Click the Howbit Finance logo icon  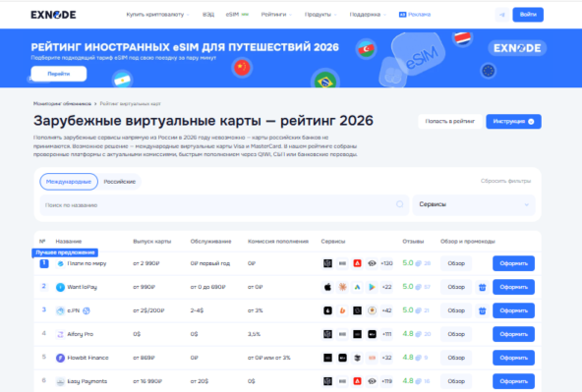click(60, 358)
